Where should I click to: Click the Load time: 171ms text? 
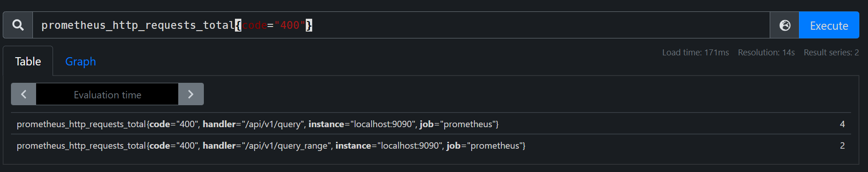click(695, 53)
